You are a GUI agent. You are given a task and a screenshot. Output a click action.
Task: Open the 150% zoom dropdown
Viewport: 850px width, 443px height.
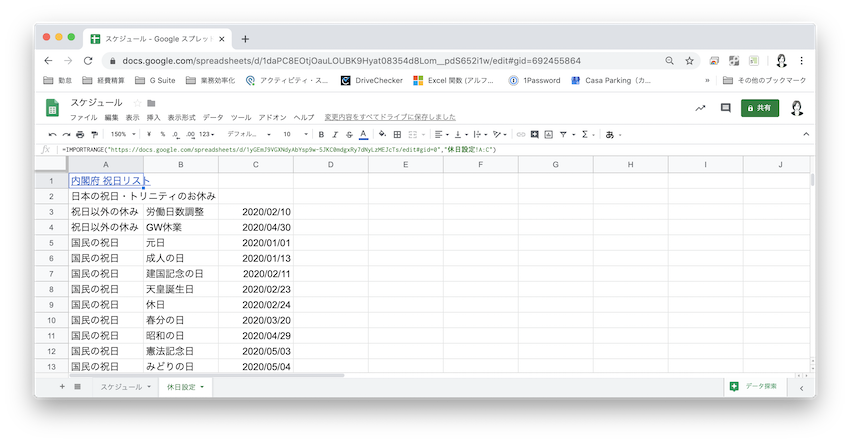pos(123,134)
